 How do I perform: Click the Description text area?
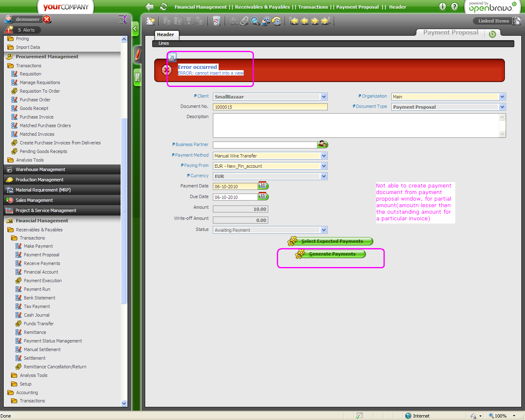(356, 126)
